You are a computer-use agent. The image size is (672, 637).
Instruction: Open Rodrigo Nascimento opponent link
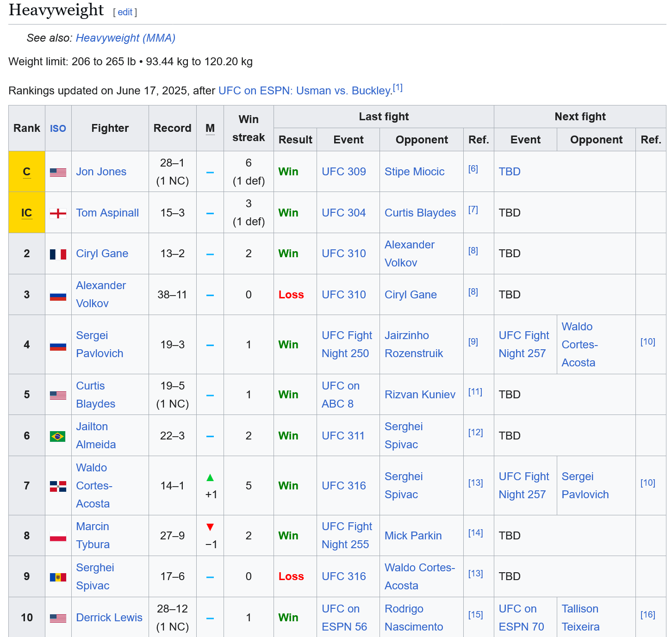(414, 618)
